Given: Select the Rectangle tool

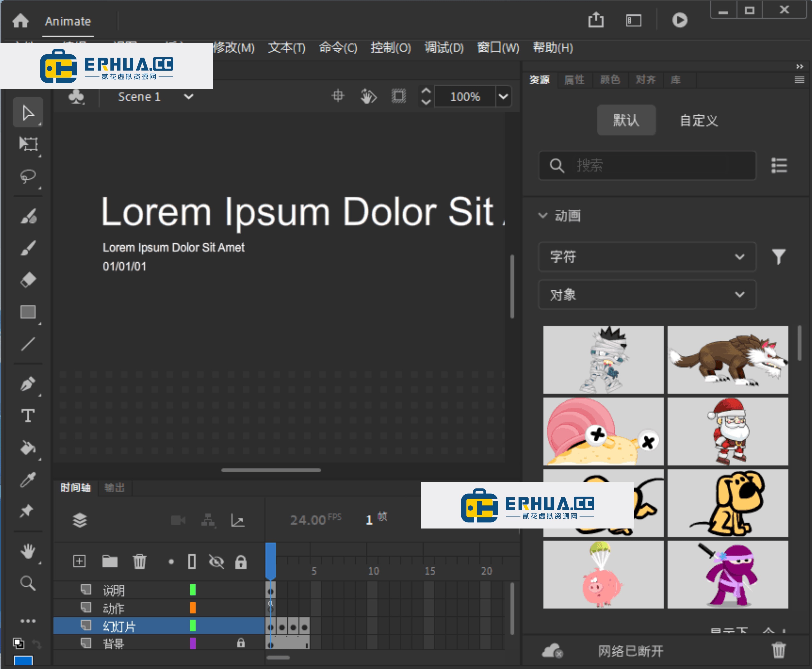Looking at the screenshot, I should pos(28,312).
